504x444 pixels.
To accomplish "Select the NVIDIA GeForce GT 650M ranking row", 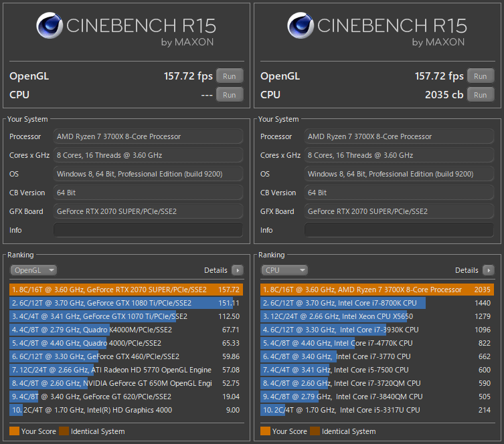I will [x=126, y=383].
